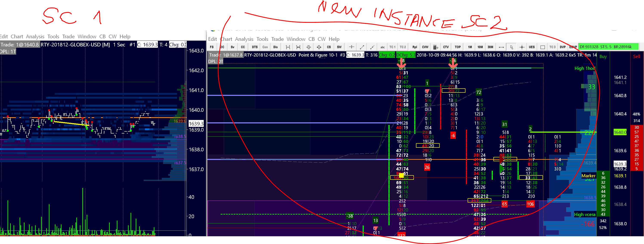Click the 10M timeframe button

click(480, 47)
